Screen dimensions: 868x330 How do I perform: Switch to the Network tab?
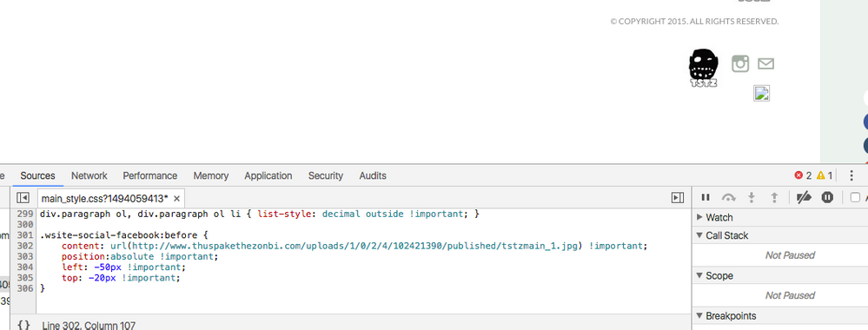[x=89, y=175]
